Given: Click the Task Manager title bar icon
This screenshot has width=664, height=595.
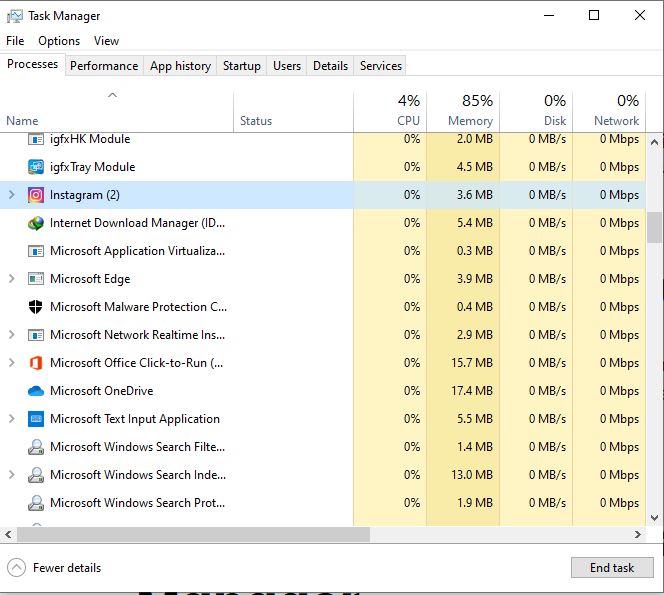Looking at the screenshot, I should click(15, 16).
